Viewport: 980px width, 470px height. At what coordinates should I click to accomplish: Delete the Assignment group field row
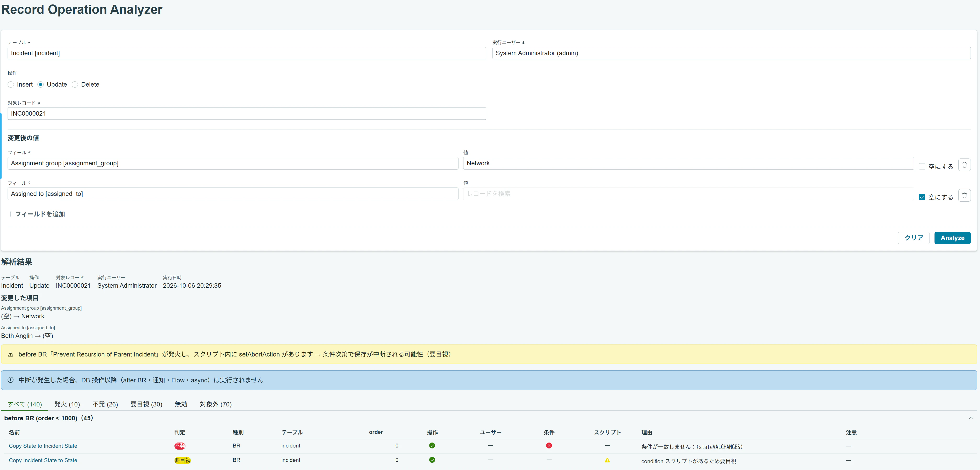(x=964, y=165)
